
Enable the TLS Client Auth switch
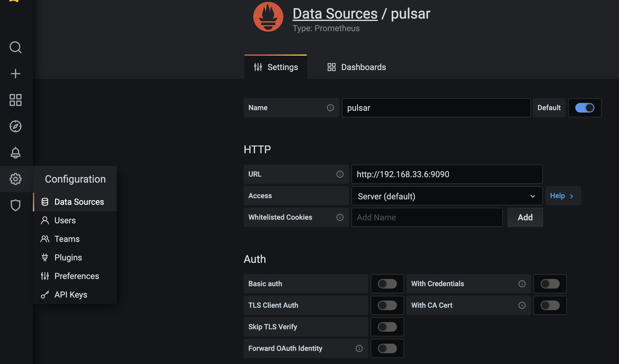387,305
